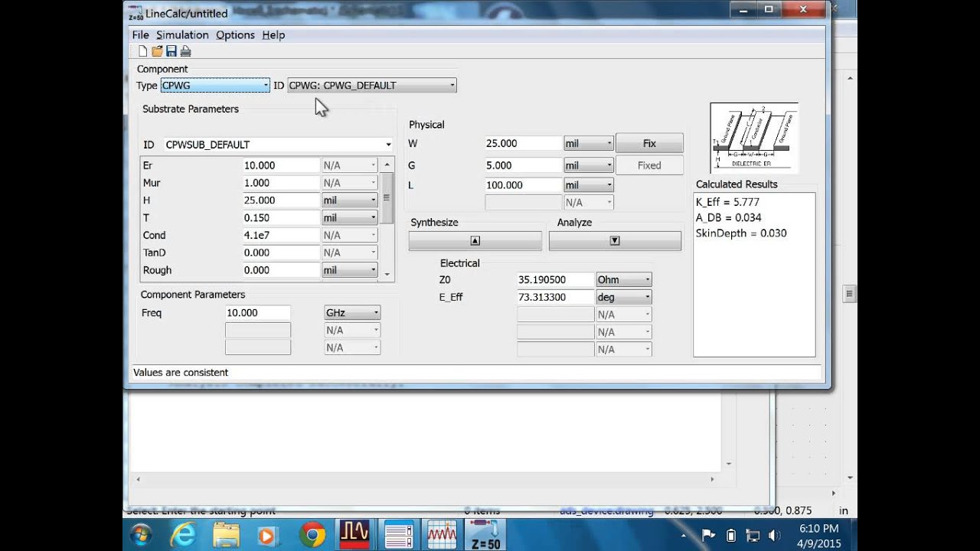This screenshot has height=551, width=980.
Task: Click the Fixed button for G
Action: pos(649,165)
